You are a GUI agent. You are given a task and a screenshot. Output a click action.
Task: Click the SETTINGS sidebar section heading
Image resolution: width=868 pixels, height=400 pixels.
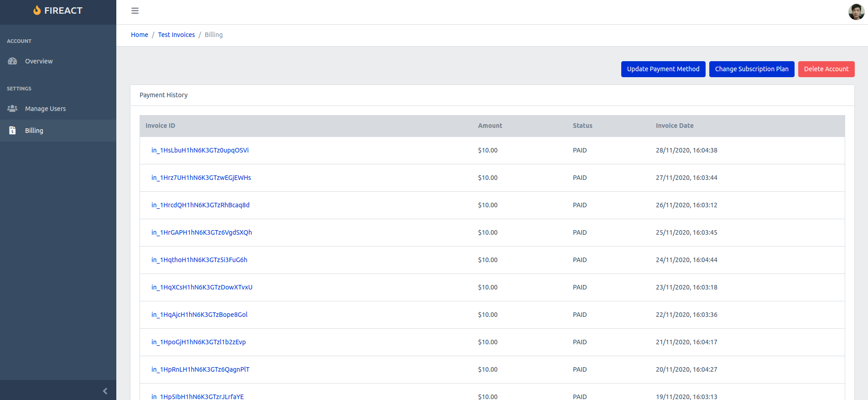click(19, 89)
